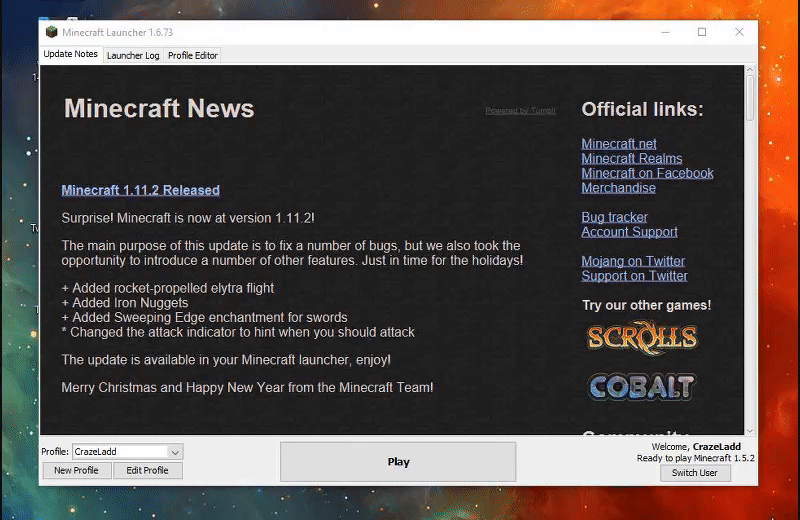Maximize the Minecraft Launcher window

pos(702,32)
